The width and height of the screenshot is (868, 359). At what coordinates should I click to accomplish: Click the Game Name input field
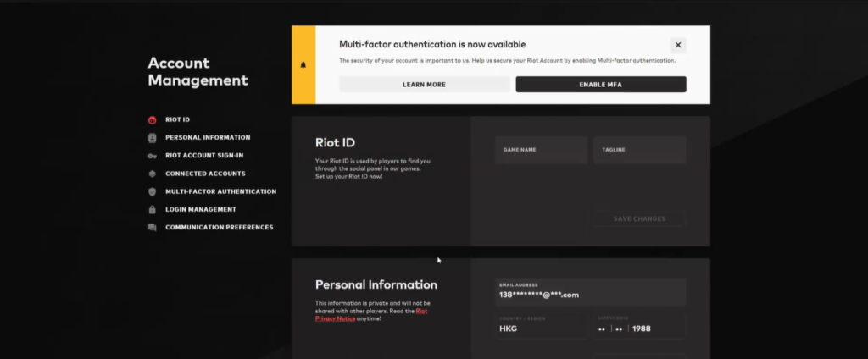click(x=541, y=150)
